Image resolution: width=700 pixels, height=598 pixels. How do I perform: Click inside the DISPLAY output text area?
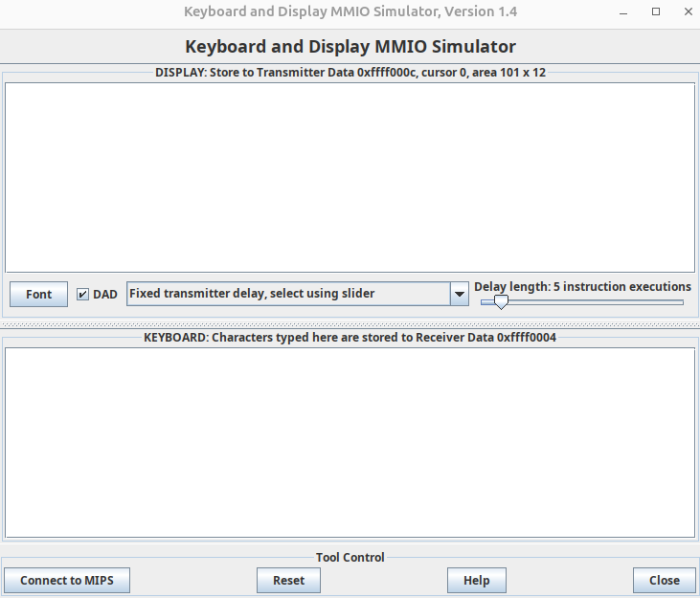350,177
